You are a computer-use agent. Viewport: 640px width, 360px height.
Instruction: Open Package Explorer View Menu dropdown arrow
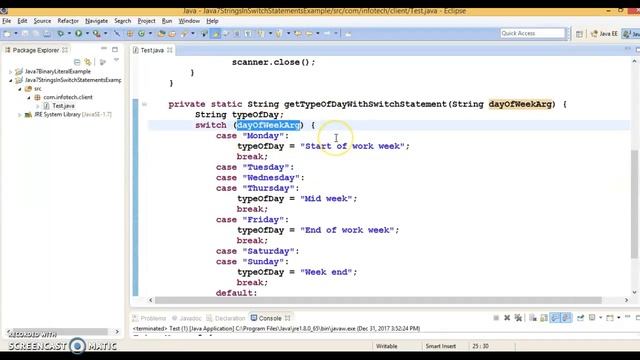(116, 60)
